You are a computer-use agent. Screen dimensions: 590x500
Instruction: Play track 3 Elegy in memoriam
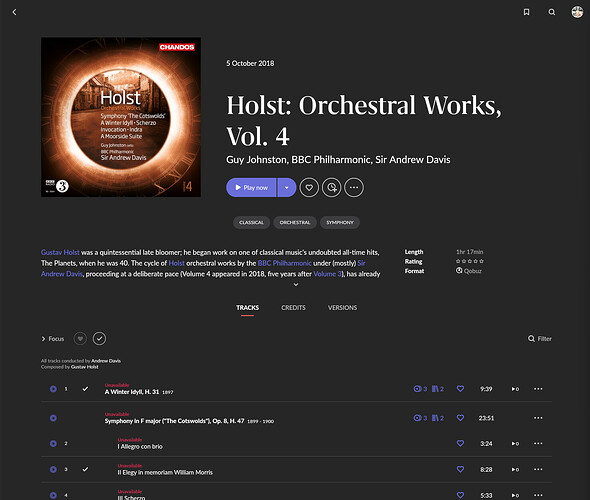tap(53, 470)
